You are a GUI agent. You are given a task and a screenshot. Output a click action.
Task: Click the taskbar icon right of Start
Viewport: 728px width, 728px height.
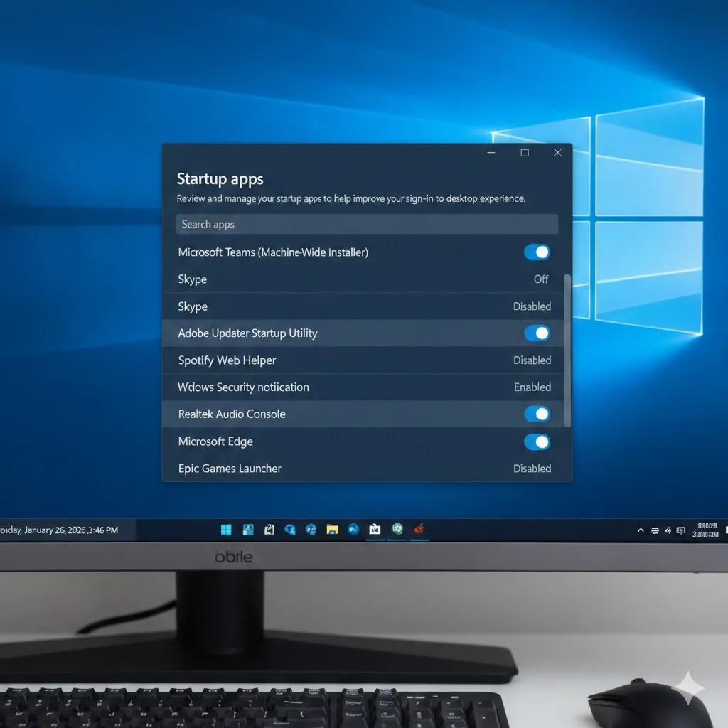coord(248,530)
